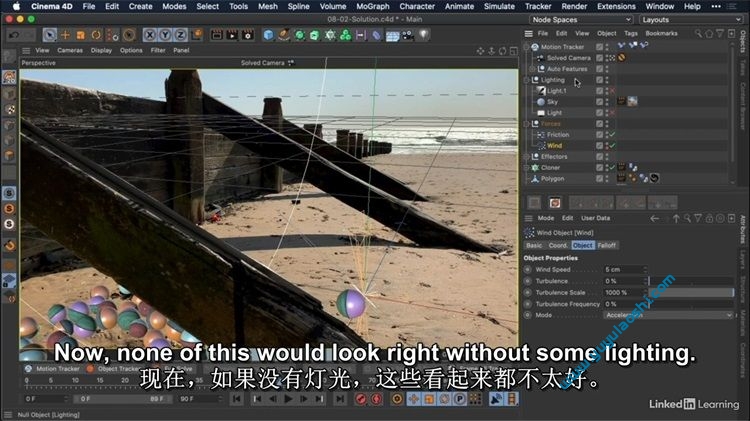Open the Render View clapperboard icon

pos(217,35)
